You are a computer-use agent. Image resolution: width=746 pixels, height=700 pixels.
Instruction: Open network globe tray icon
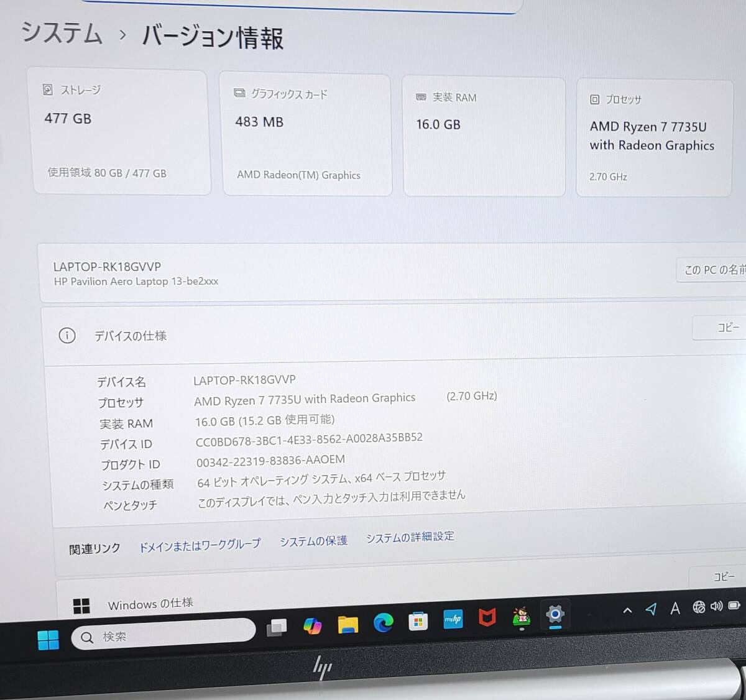pos(699,607)
